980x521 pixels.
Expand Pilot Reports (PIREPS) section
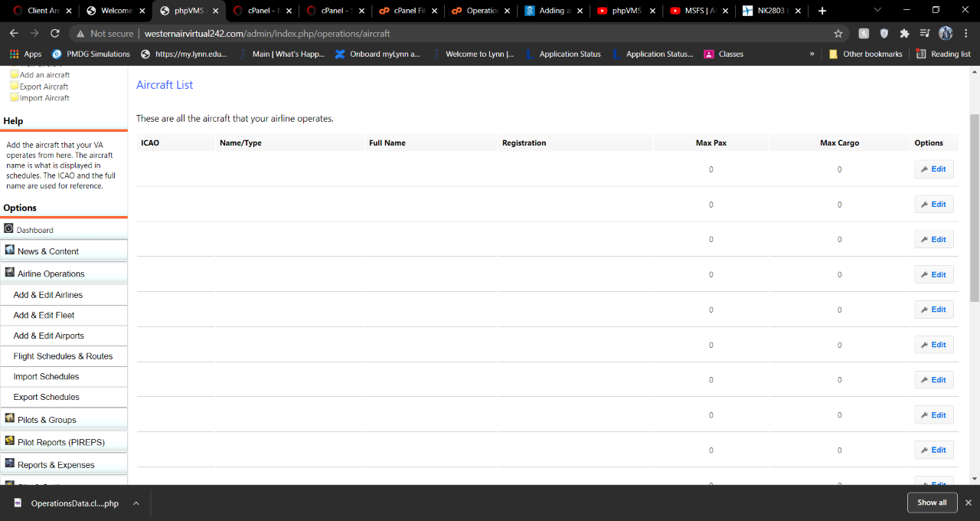(x=64, y=442)
